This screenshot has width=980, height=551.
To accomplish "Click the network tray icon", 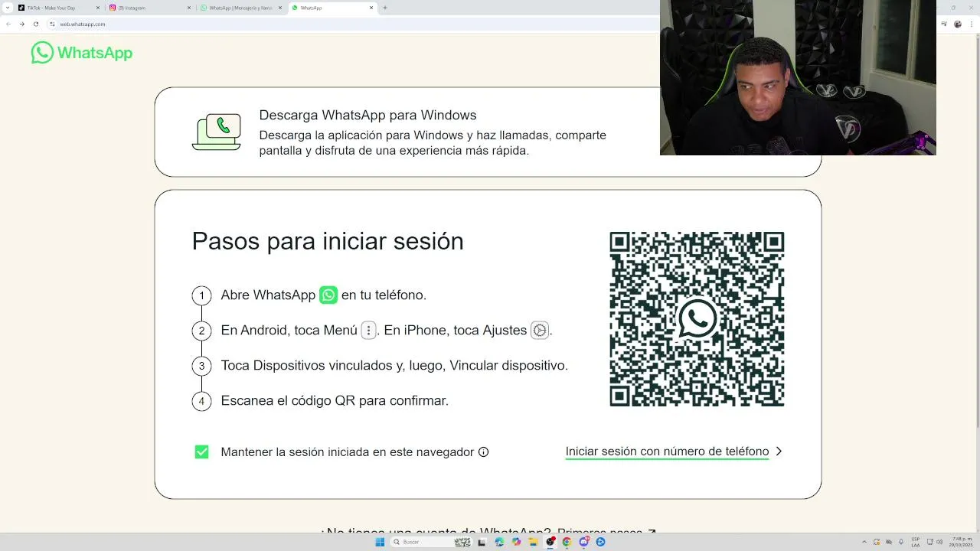I will 929,542.
